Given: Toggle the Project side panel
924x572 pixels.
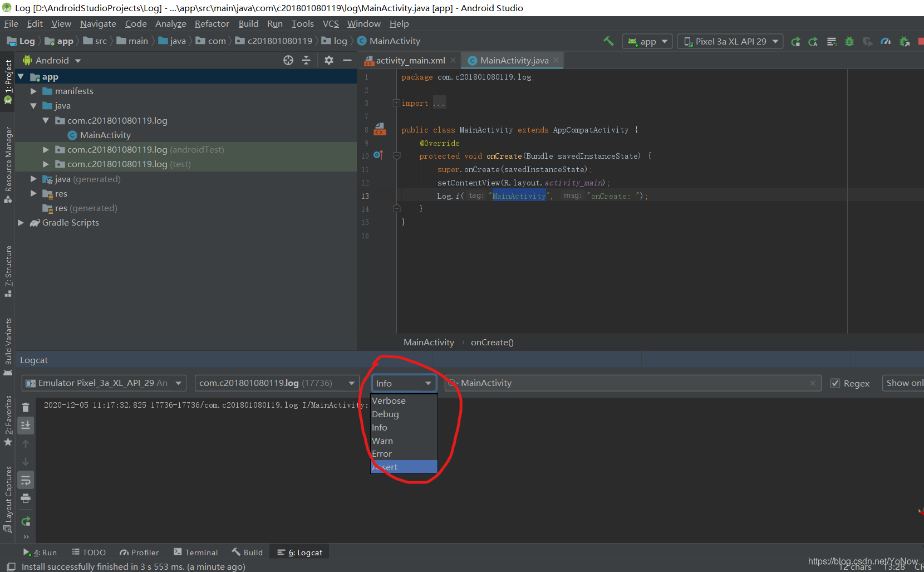Looking at the screenshot, I should tap(8, 81).
